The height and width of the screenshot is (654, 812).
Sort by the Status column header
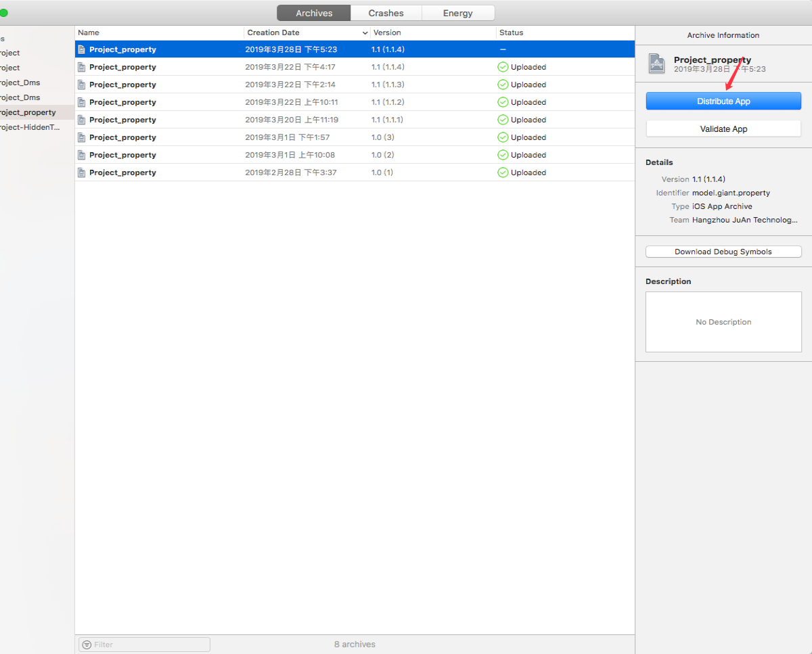point(565,32)
